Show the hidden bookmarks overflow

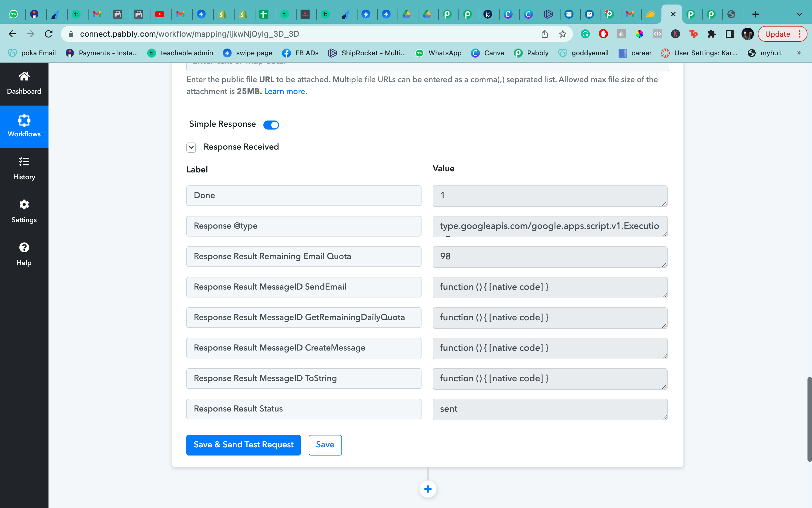click(799, 53)
